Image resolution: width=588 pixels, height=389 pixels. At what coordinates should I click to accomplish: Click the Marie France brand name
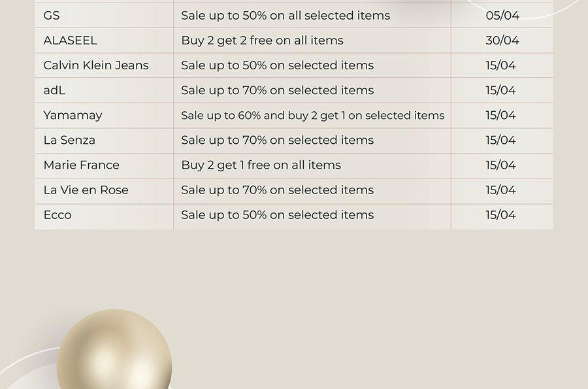point(82,165)
